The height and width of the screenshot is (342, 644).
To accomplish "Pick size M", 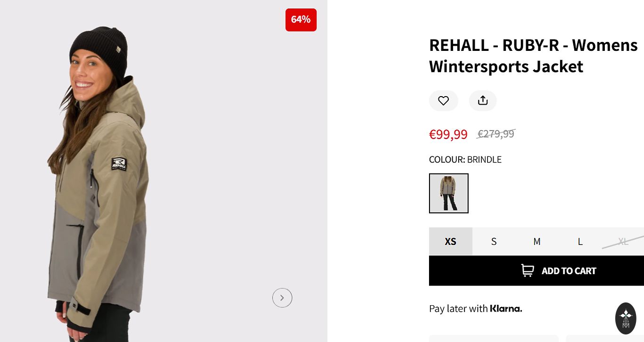I will coord(537,241).
